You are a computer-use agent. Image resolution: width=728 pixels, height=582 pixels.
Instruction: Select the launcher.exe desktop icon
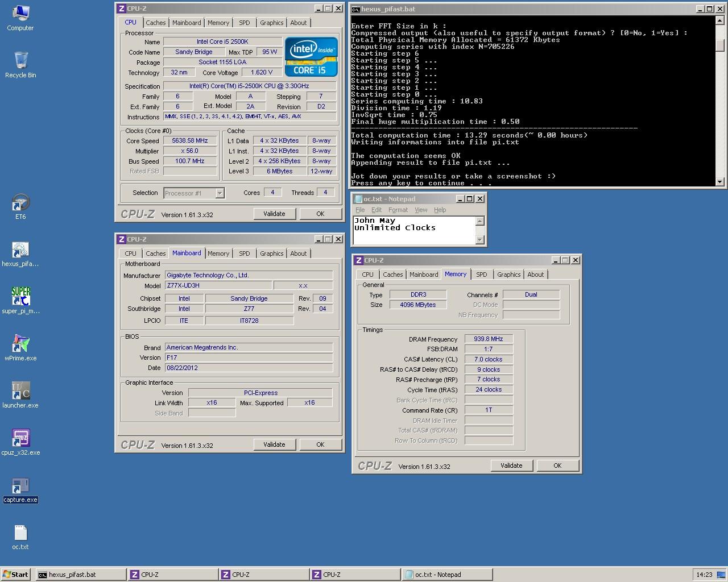pyautogui.click(x=20, y=395)
